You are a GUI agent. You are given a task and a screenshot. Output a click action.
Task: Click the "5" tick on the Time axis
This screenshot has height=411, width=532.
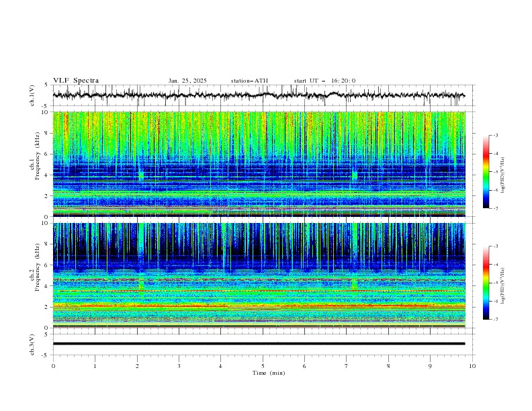(263, 366)
